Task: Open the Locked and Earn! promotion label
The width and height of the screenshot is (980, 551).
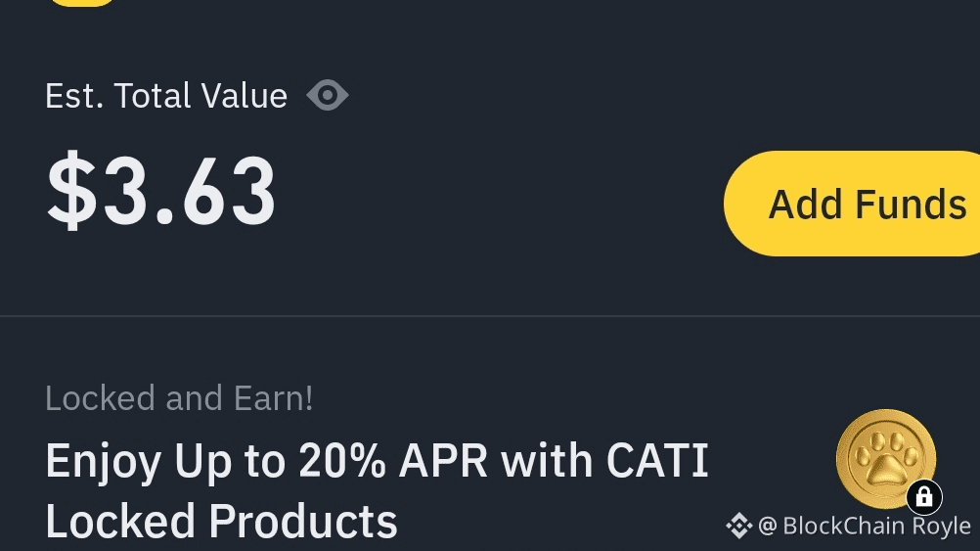Action: pos(179,398)
